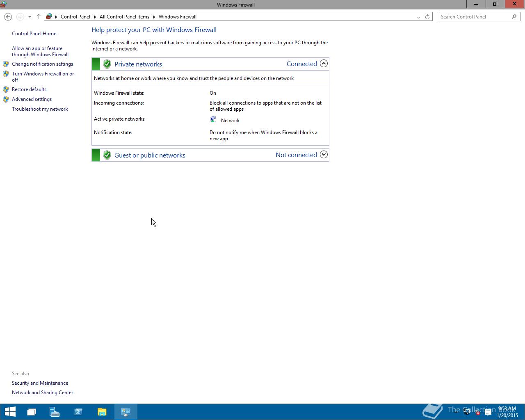Open Troubleshoot my network

pyautogui.click(x=40, y=109)
